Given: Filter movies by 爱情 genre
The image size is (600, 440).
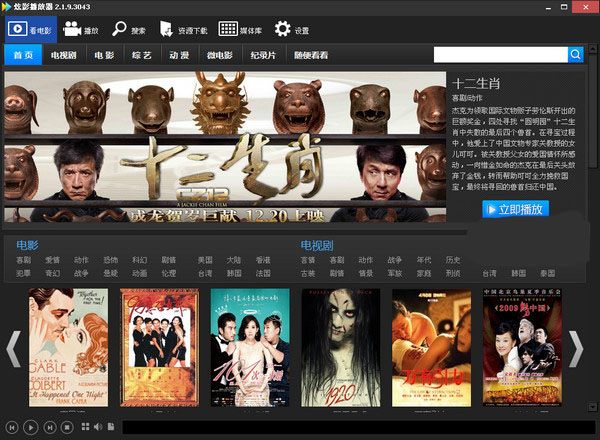Looking at the screenshot, I should pyautogui.click(x=52, y=260).
